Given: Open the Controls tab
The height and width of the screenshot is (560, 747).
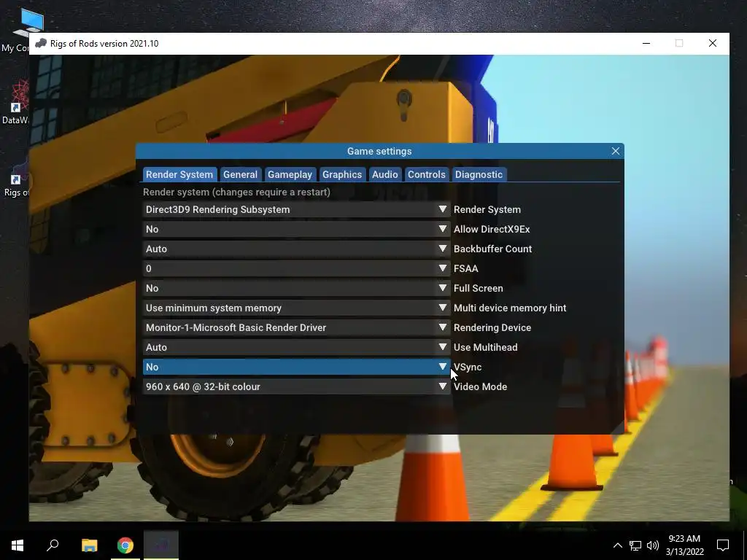Looking at the screenshot, I should point(426,174).
